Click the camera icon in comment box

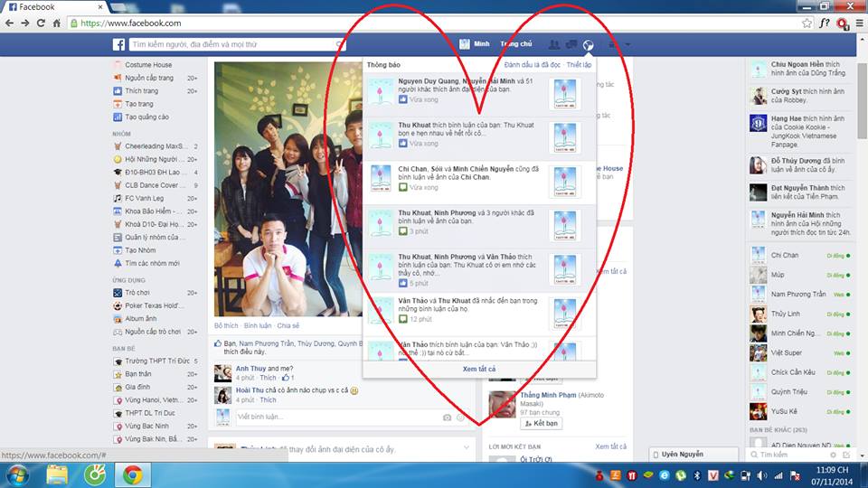(x=447, y=418)
